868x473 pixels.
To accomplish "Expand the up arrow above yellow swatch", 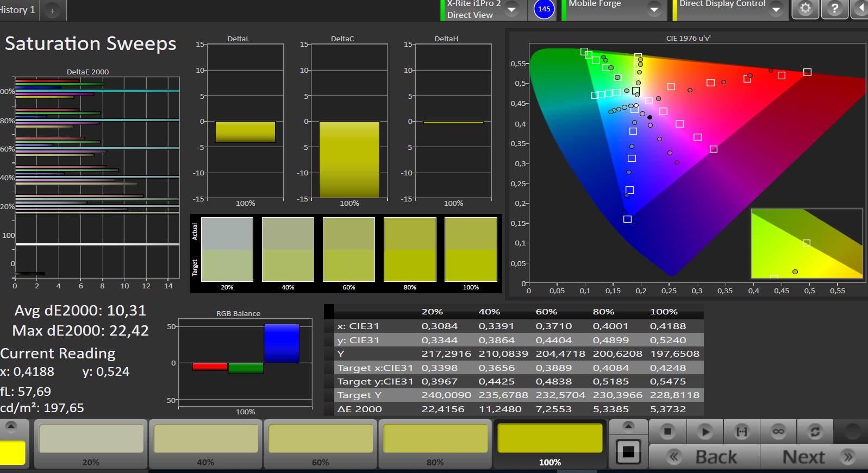I will (x=11, y=426).
